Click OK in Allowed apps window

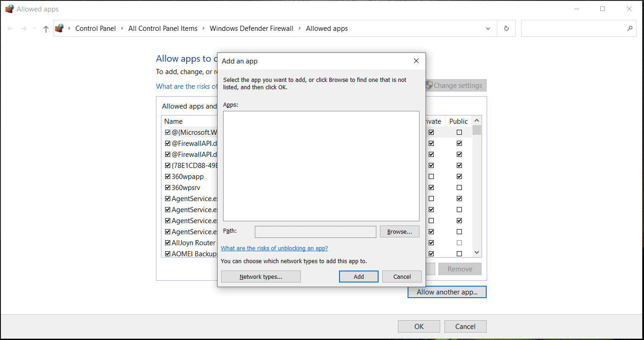[419, 327]
